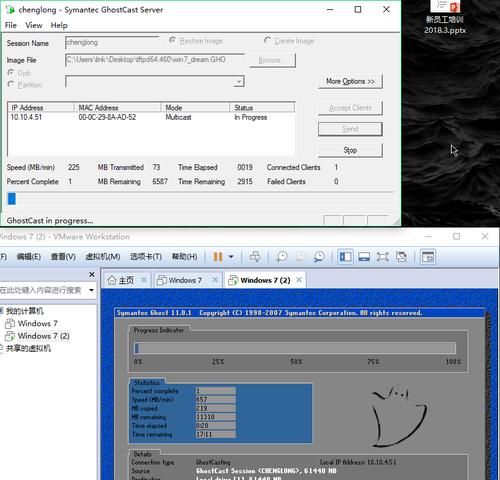Select Windows 7 (2) in the library tree
Screen dimensions: 500x480
43,336
